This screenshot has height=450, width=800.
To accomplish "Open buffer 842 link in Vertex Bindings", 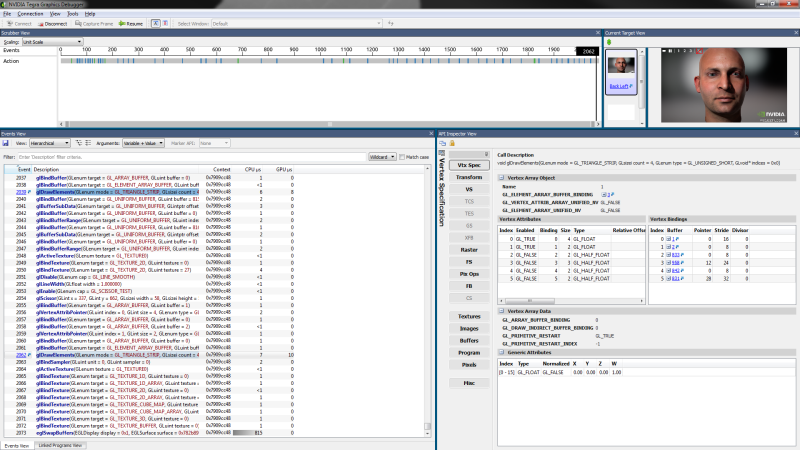I will pos(675,271).
